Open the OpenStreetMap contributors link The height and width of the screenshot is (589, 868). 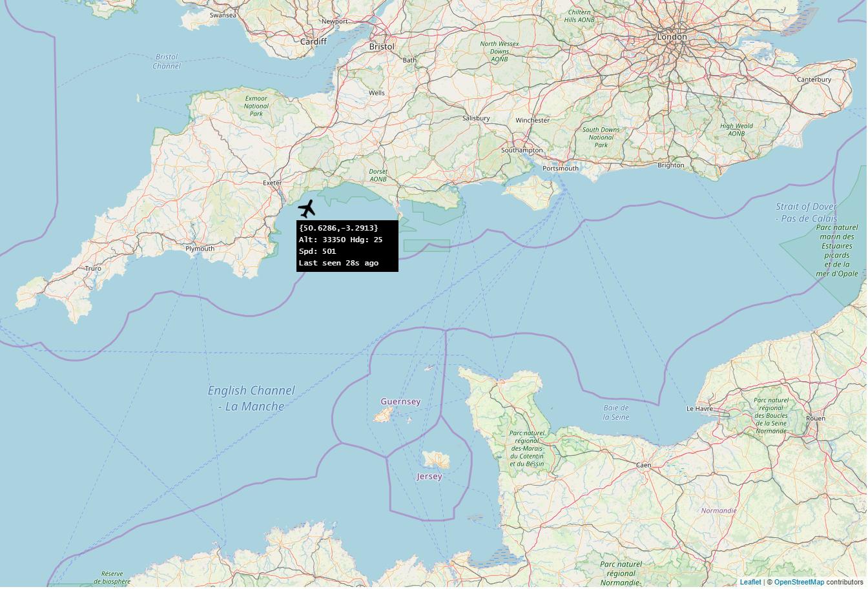[799, 583]
